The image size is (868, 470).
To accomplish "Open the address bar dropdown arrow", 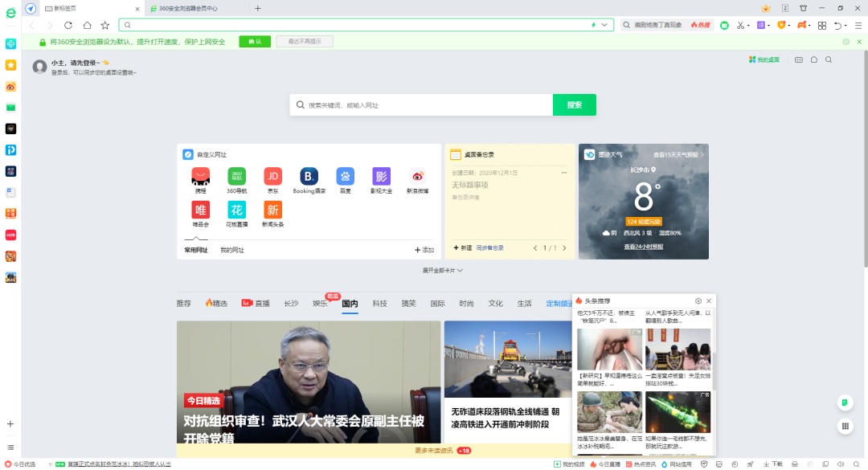I will tap(604, 25).
